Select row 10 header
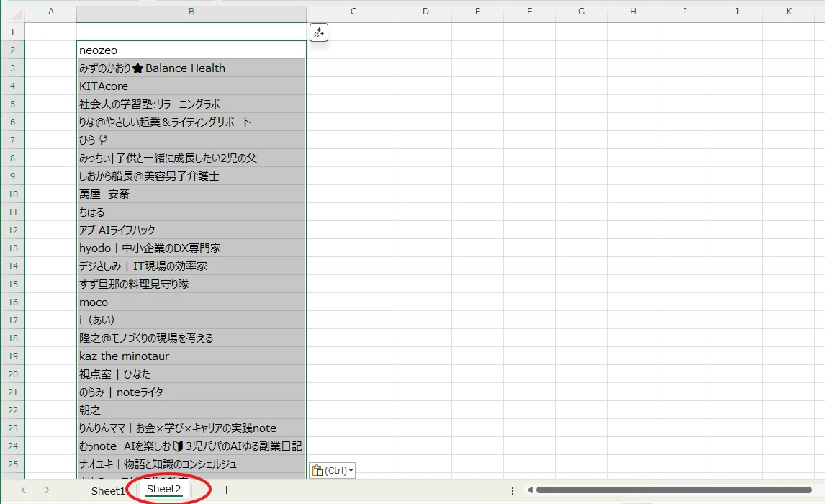This screenshot has height=504, width=825. point(13,194)
